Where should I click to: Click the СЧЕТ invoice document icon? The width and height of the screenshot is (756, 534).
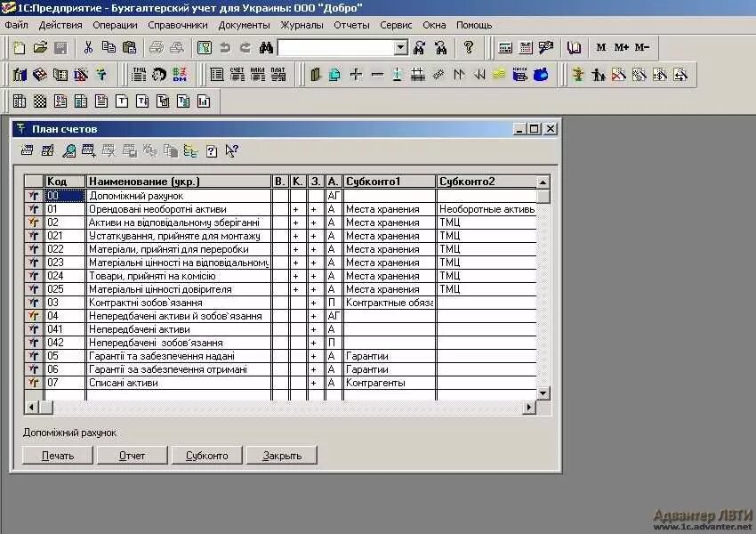pos(237,74)
